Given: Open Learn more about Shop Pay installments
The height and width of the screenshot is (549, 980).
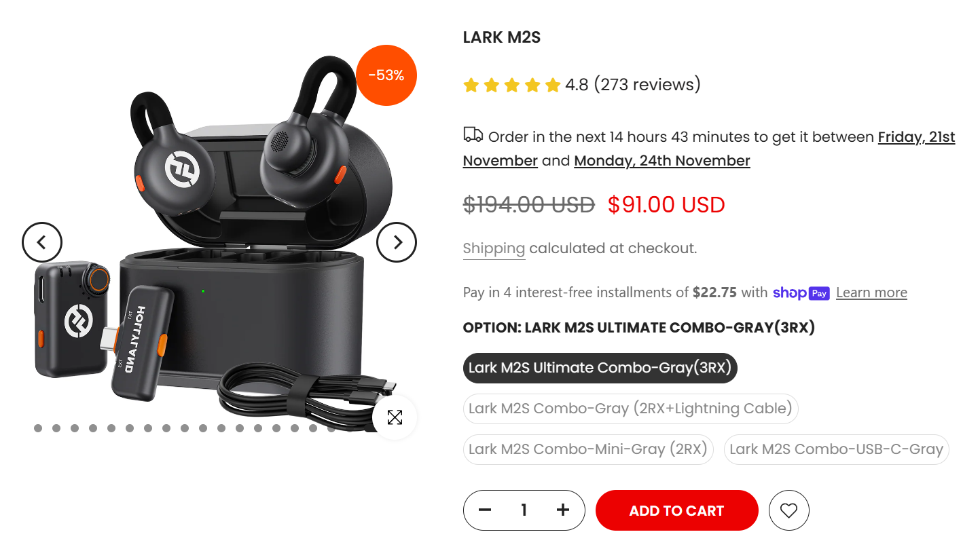Looking at the screenshot, I should (x=871, y=292).
